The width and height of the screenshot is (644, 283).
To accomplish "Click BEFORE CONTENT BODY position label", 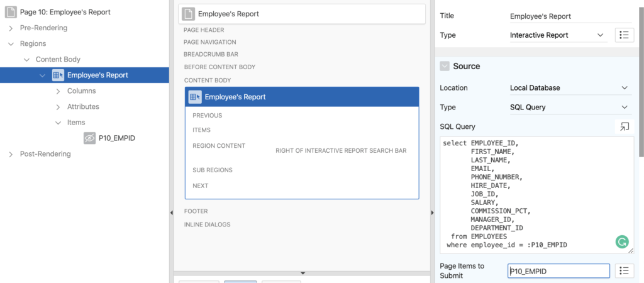I will click(219, 67).
